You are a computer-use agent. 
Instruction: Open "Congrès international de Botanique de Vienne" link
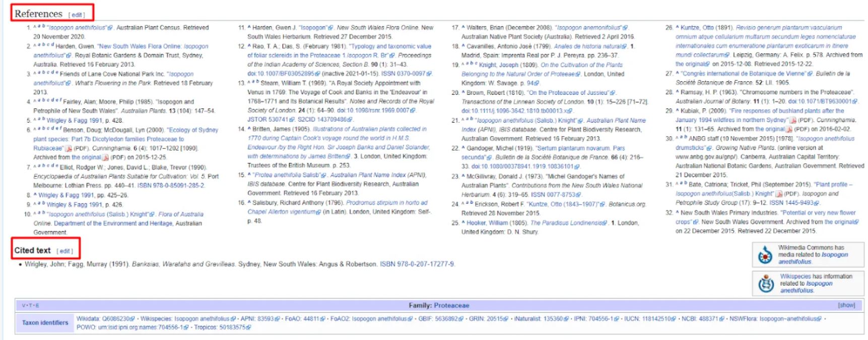(747, 74)
